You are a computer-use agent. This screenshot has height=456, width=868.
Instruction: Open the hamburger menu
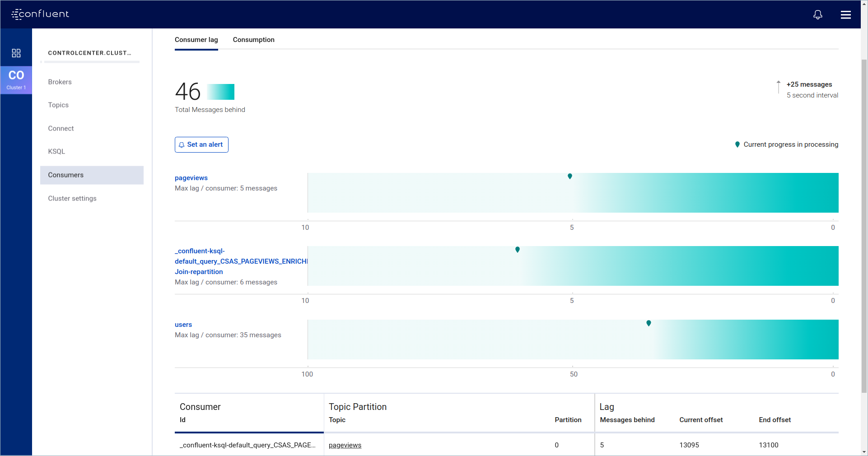(845, 15)
